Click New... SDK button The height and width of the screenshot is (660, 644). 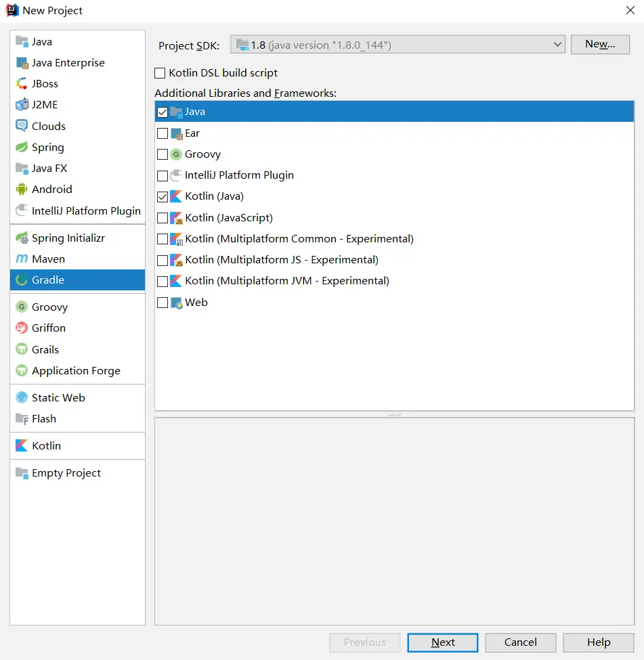pyautogui.click(x=600, y=44)
